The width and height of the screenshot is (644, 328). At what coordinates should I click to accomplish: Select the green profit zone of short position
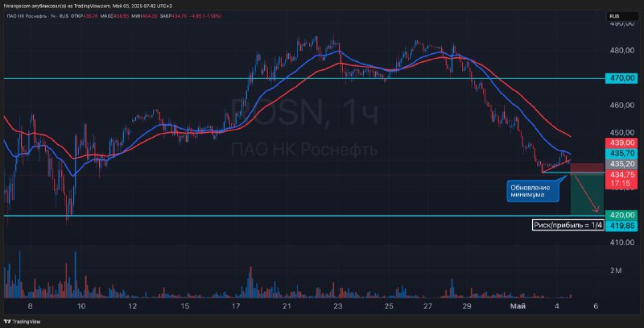coord(587,193)
